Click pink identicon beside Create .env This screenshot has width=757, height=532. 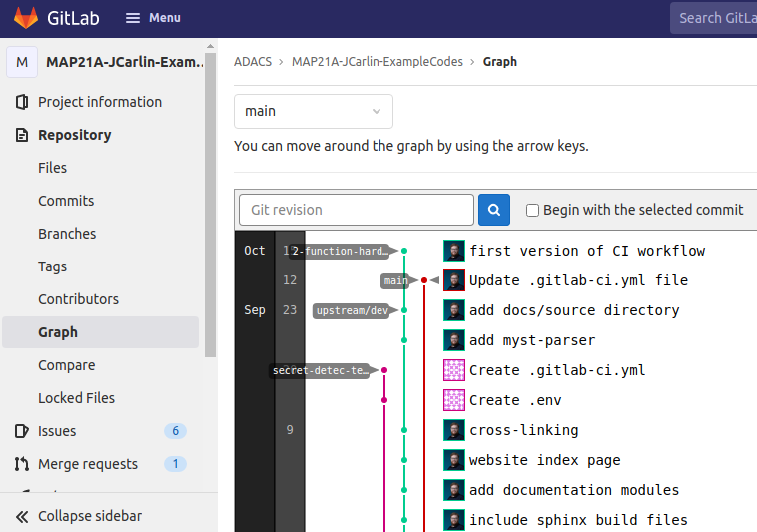pos(454,400)
